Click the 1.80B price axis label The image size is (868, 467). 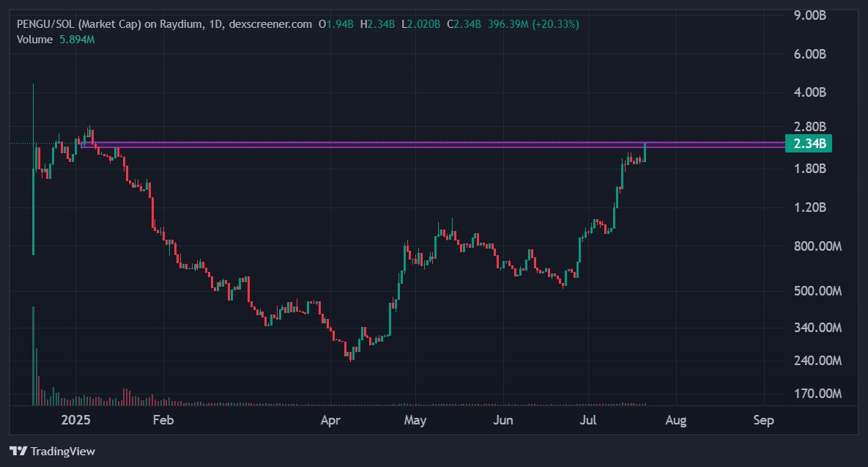tap(810, 169)
